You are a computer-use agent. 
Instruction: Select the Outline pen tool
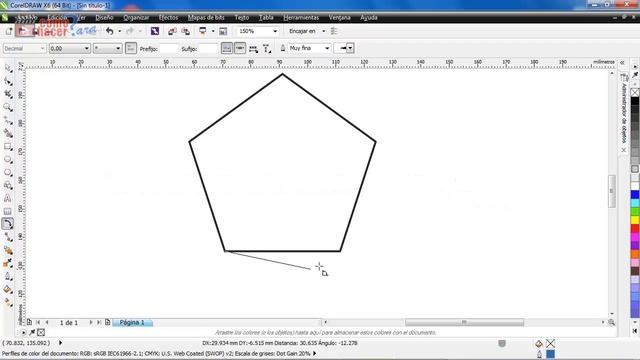[8, 276]
